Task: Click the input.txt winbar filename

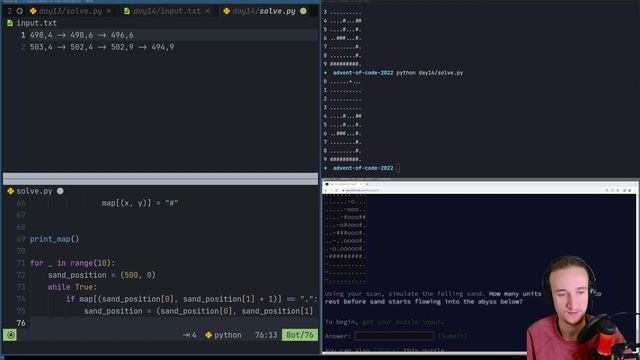Action: (x=36, y=23)
